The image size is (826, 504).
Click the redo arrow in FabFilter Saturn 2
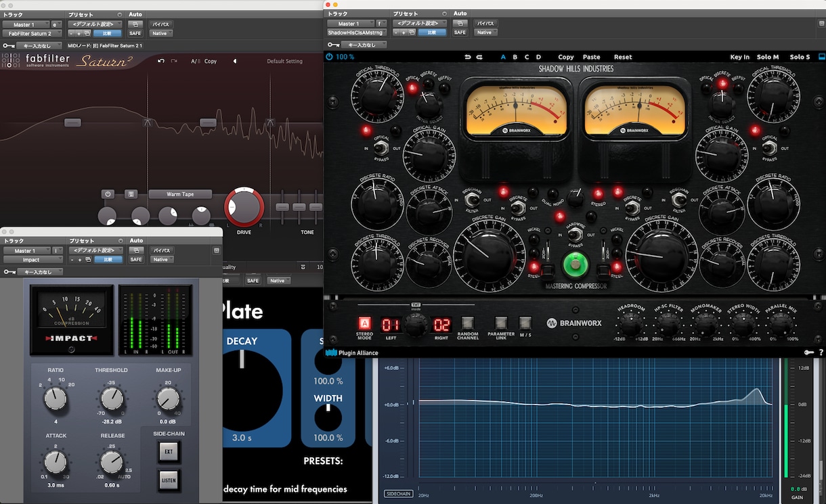[x=174, y=61]
